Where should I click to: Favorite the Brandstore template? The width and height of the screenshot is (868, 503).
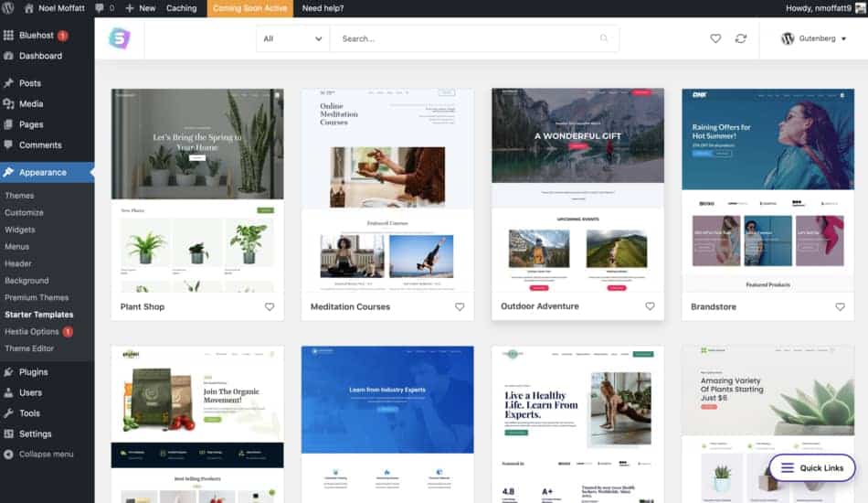pos(840,306)
